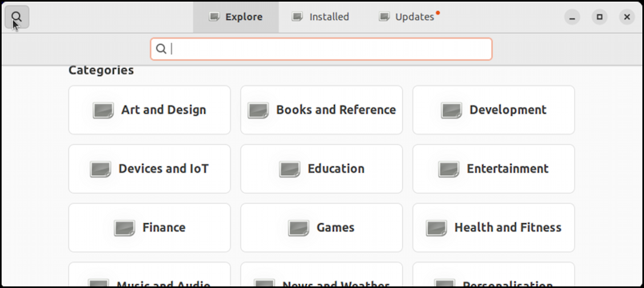644x288 pixels.
Task: Minimize the software window
Action: (x=572, y=17)
